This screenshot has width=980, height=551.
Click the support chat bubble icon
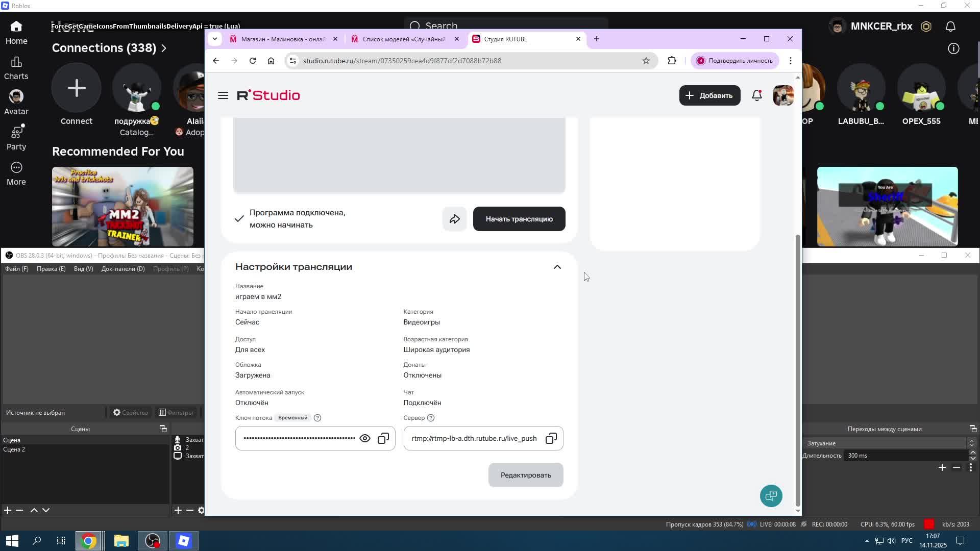point(771,495)
